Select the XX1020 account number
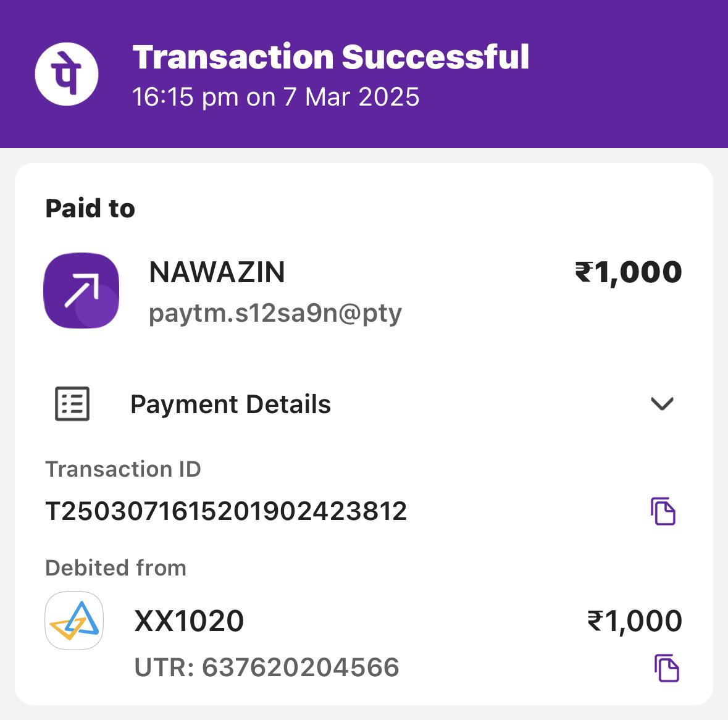 coord(189,621)
